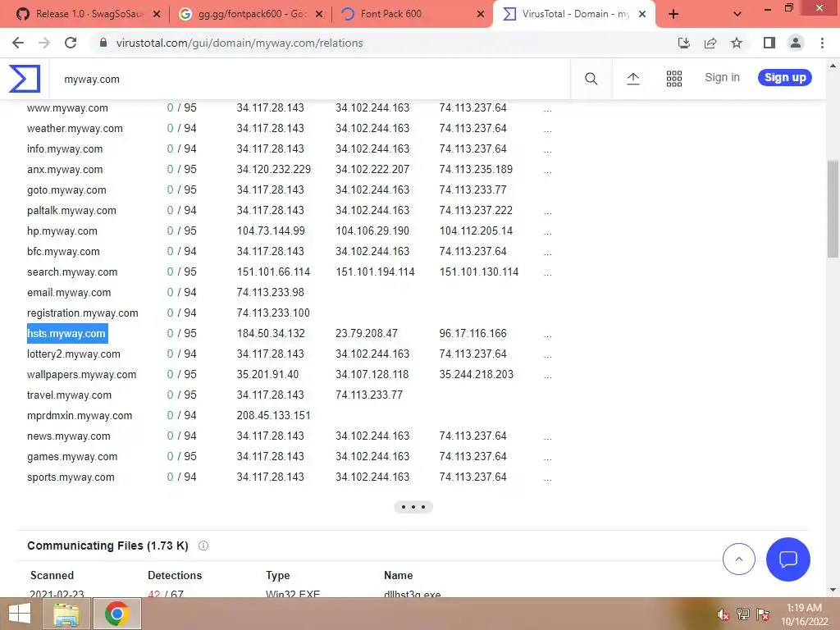The height and width of the screenshot is (630, 840).
Task: Click the Detections column header
Action: click(x=175, y=575)
